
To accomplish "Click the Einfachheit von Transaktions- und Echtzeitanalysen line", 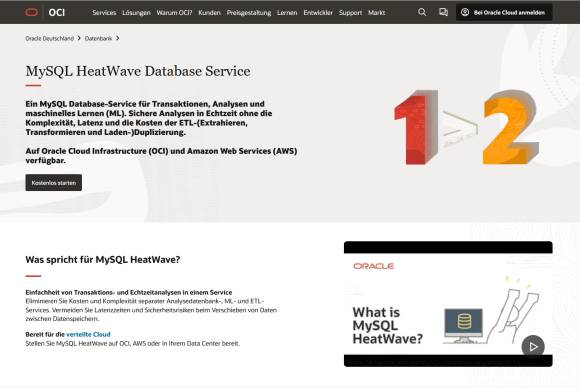I will click(129, 292).
